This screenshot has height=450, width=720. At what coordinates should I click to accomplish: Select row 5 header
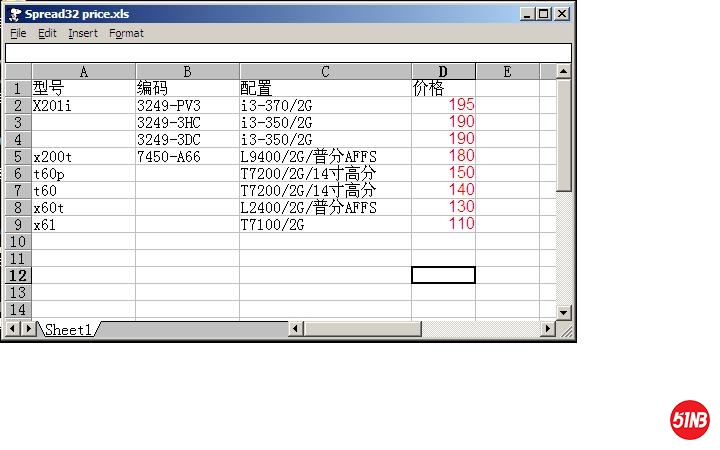pos(18,156)
